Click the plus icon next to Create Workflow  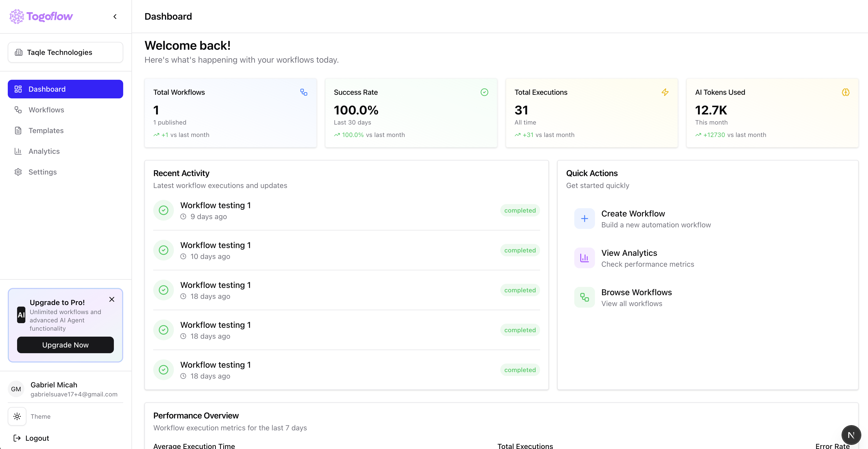point(584,219)
